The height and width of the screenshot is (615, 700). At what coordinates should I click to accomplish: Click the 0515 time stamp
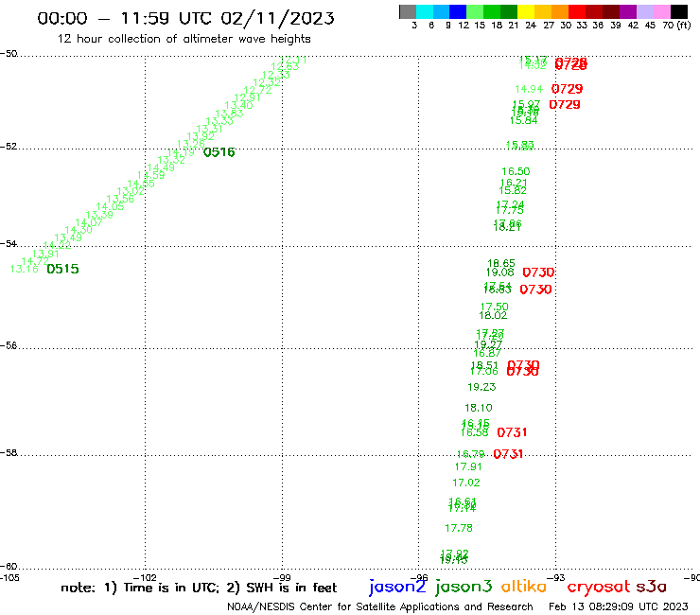62,269
